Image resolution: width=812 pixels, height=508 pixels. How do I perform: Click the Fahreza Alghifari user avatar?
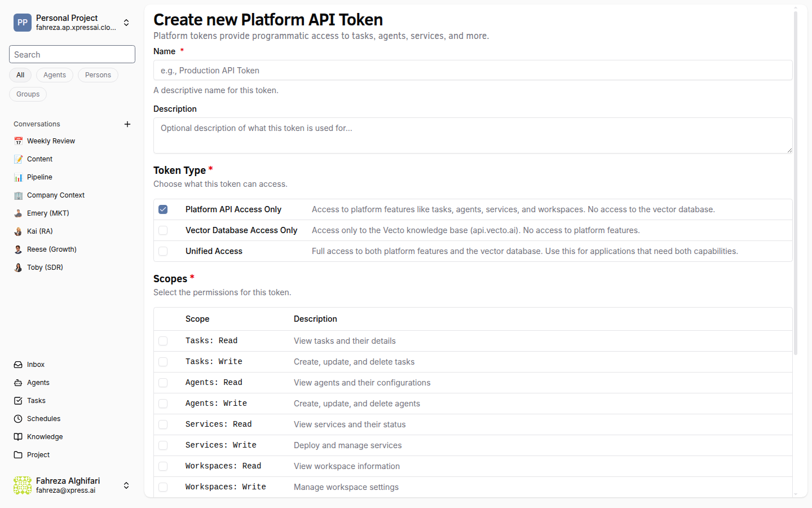pyautogui.click(x=23, y=485)
